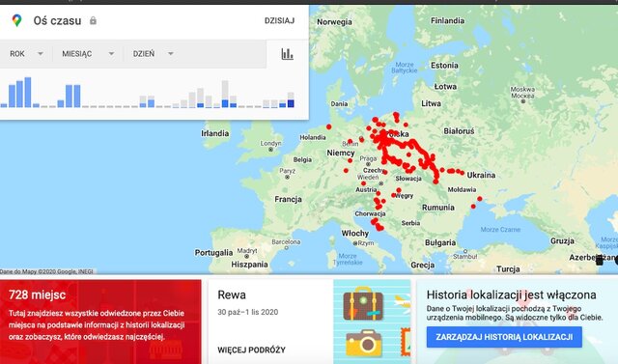Open the DZIEŃ dropdown
The width and height of the screenshot is (618, 364).
pyautogui.click(x=153, y=53)
